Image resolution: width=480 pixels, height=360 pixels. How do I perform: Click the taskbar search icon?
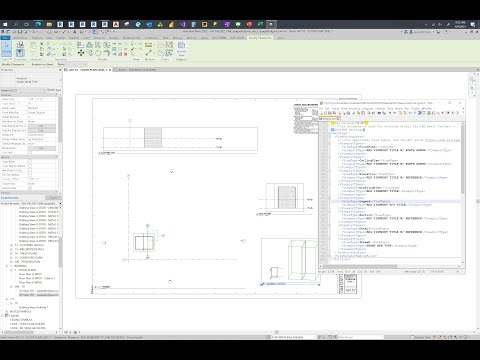(x=16, y=24)
